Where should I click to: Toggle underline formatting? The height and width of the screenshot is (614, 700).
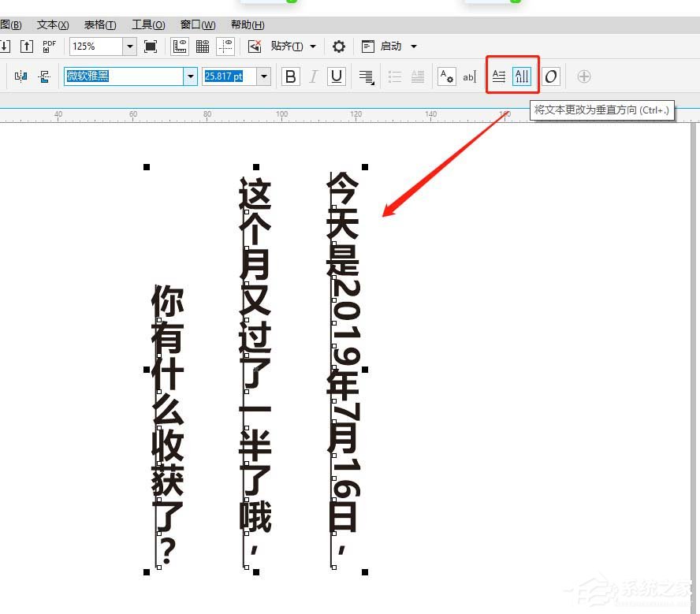click(x=336, y=76)
